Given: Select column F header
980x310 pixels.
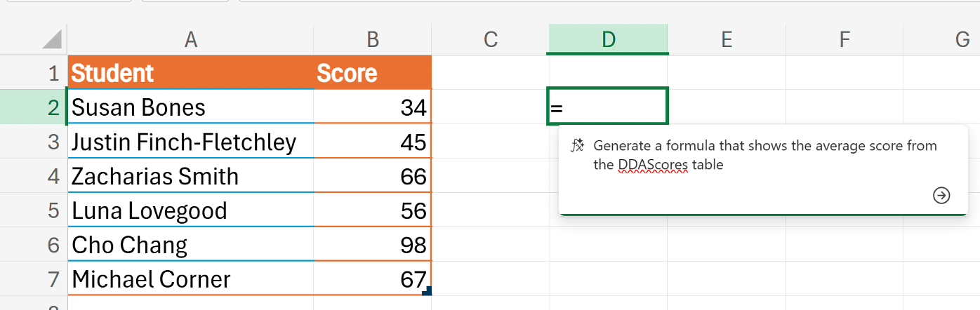Looking at the screenshot, I should coord(845,39).
